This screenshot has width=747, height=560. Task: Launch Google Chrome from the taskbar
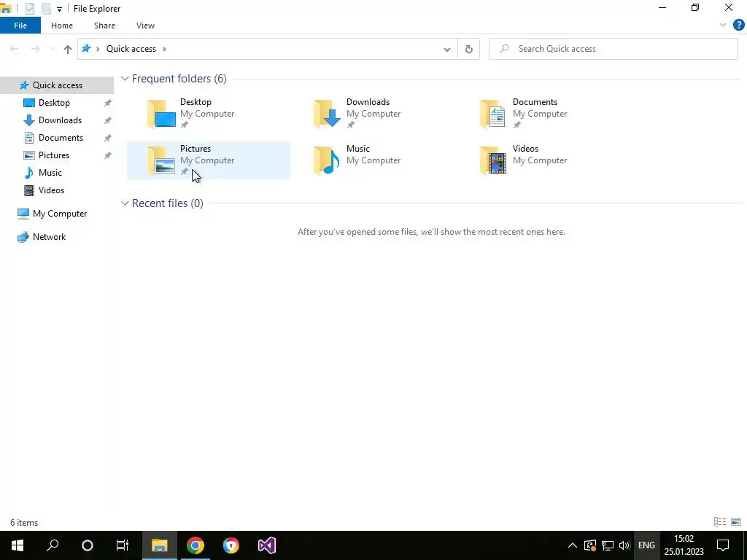[196, 545]
